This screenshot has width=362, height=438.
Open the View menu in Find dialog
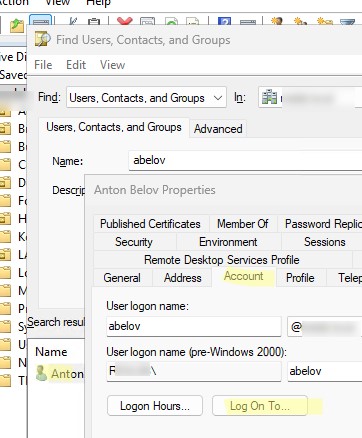coord(113,65)
